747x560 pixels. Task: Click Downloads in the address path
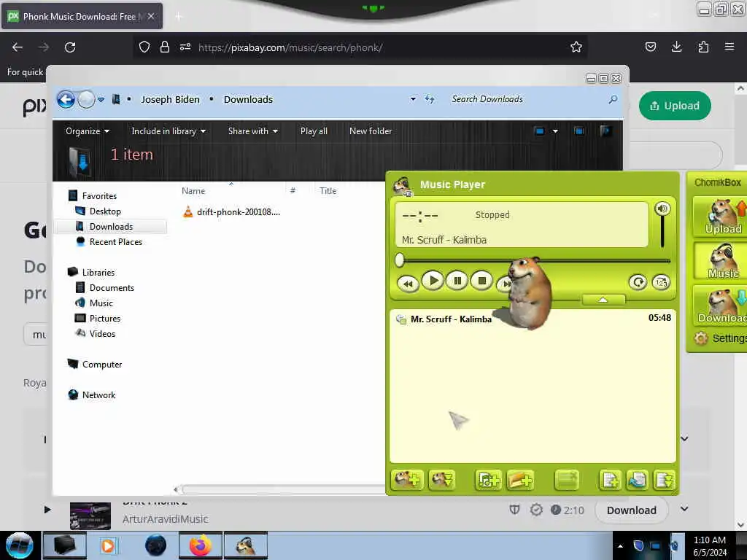[x=248, y=99]
